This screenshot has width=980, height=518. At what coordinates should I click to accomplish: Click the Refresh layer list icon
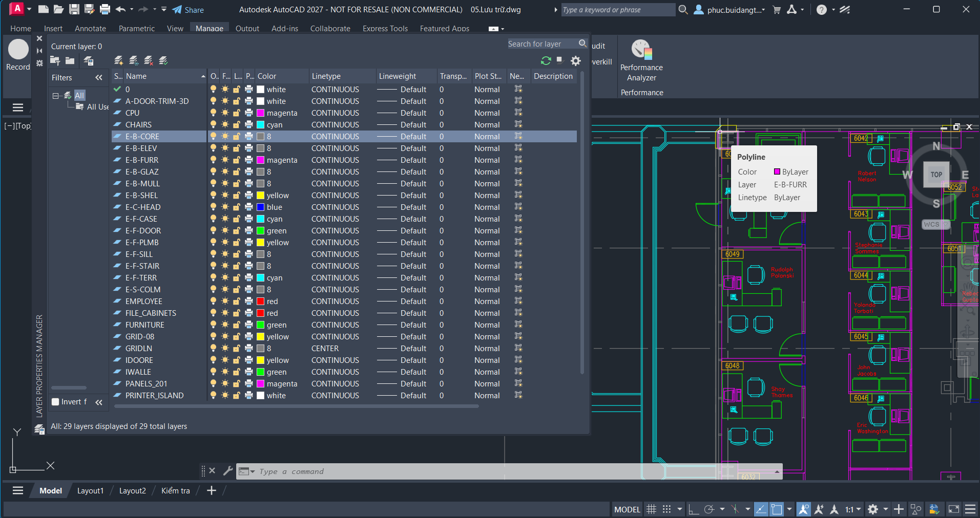tap(546, 61)
